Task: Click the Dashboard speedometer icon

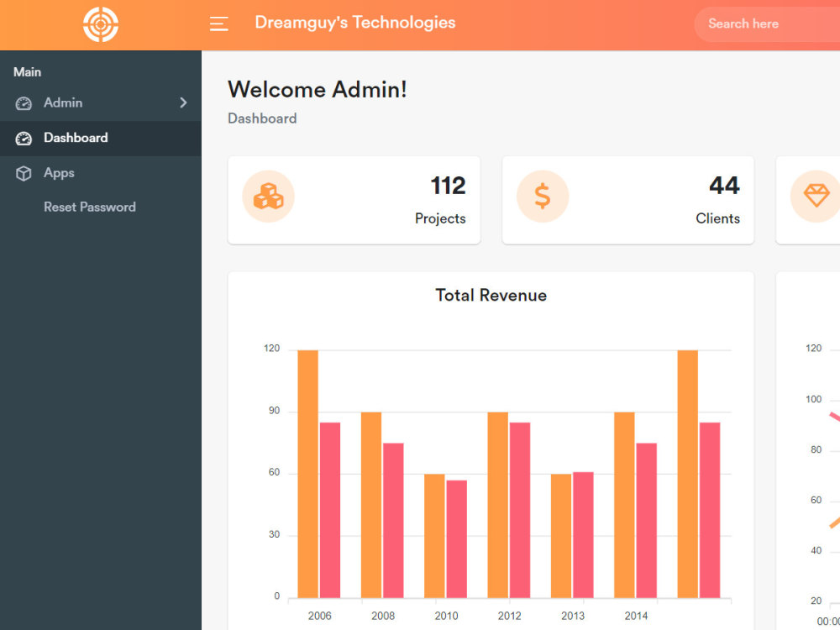Action: [24, 138]
